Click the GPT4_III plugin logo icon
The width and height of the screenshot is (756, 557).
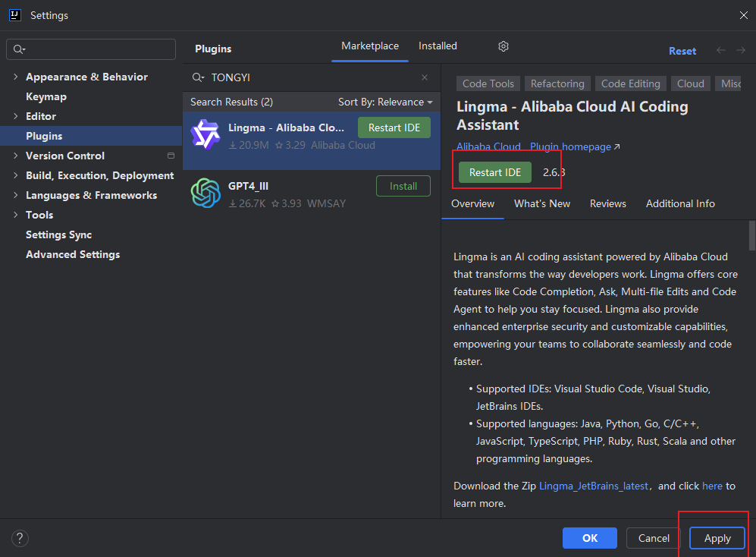pyautogui.click(x=205, y=193)
